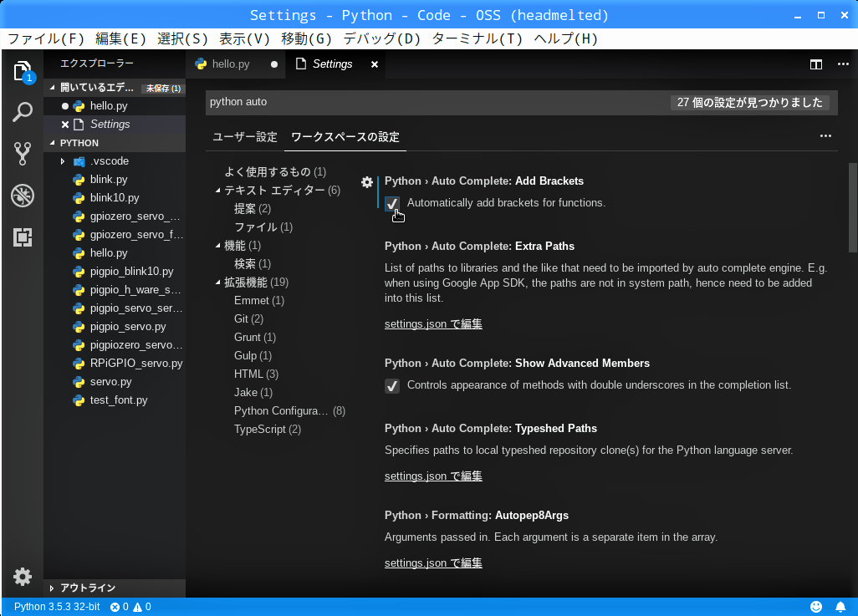Select HTML (3) settings category
This screenshot has height=616, width=858.
point(256,374)
